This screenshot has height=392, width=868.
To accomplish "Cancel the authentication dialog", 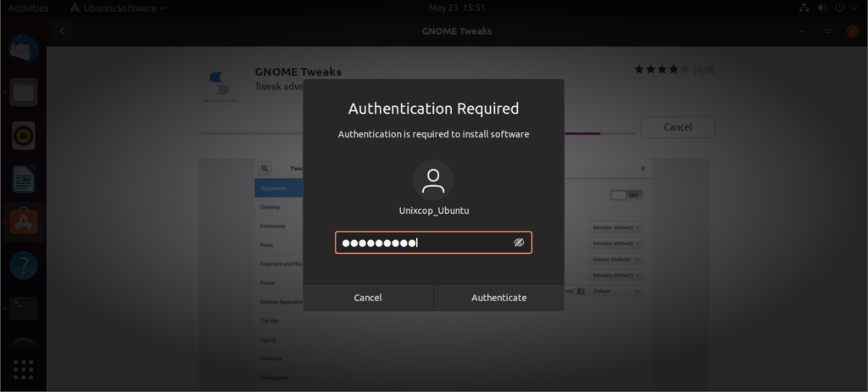I will click(x=368, y=298).
